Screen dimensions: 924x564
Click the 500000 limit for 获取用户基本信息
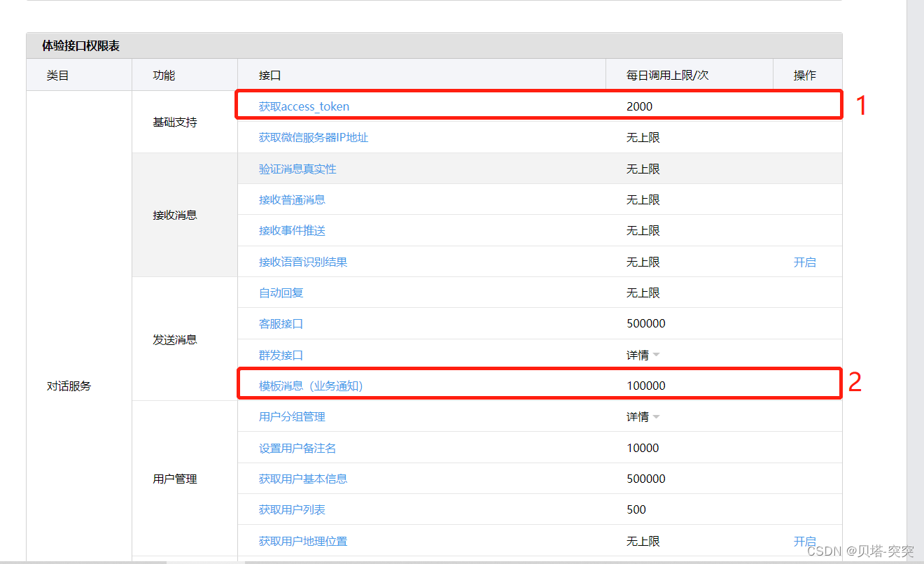[645, 479]
